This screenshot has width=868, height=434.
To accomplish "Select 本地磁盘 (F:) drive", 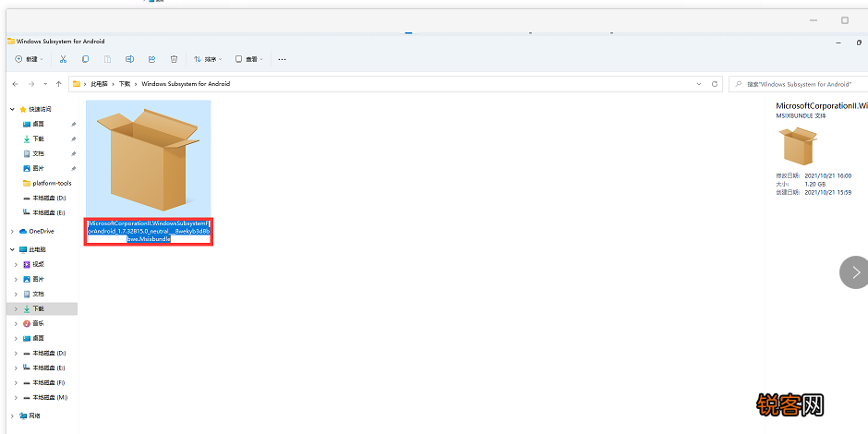I will click(x=49, y=382).
